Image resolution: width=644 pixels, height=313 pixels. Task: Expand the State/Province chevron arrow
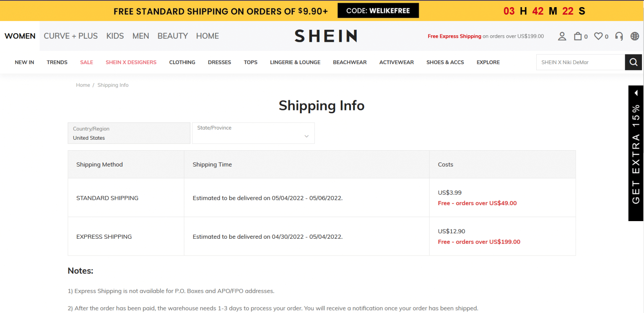(306, 136)
